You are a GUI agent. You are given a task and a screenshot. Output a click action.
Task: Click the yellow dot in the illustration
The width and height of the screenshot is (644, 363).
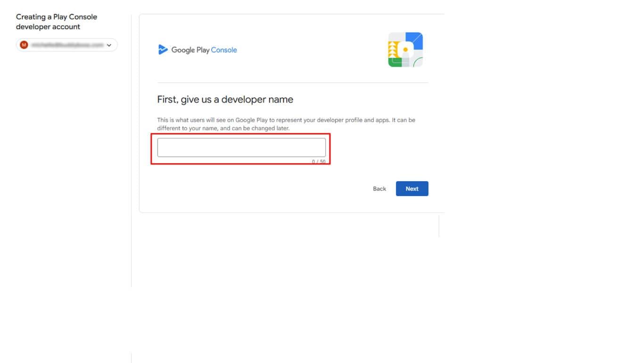click(x=405, y=50)
